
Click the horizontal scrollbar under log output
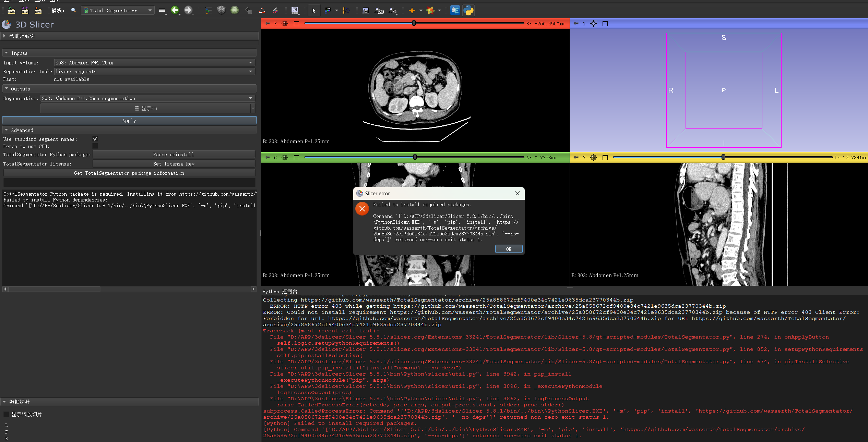pos(55,289)
